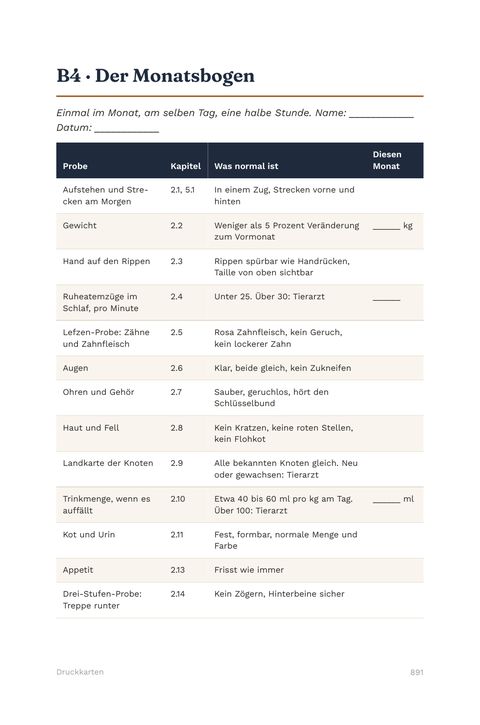
Task: Select the Kapitel column header
Action: [185, 166]
